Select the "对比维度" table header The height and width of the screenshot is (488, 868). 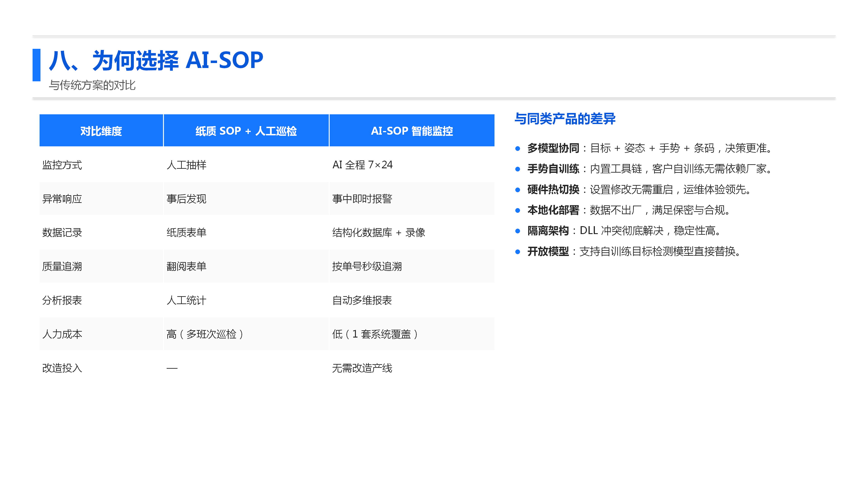click(x=101, y=131)
